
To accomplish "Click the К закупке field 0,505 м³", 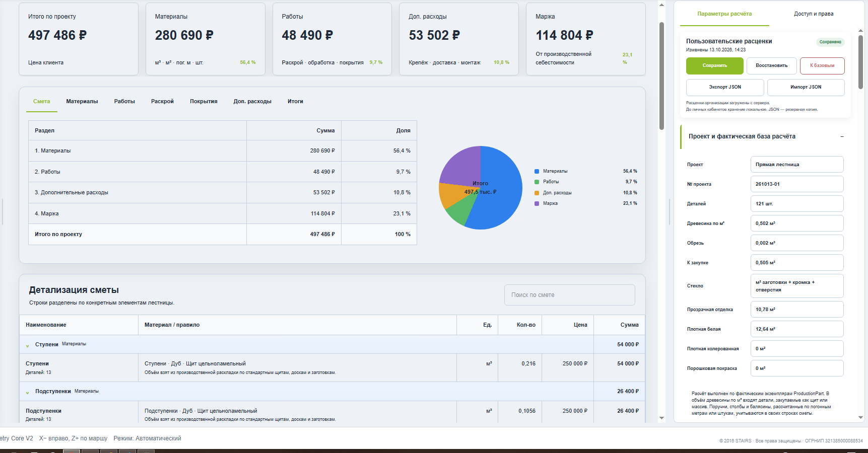I will tap(797, 263).
